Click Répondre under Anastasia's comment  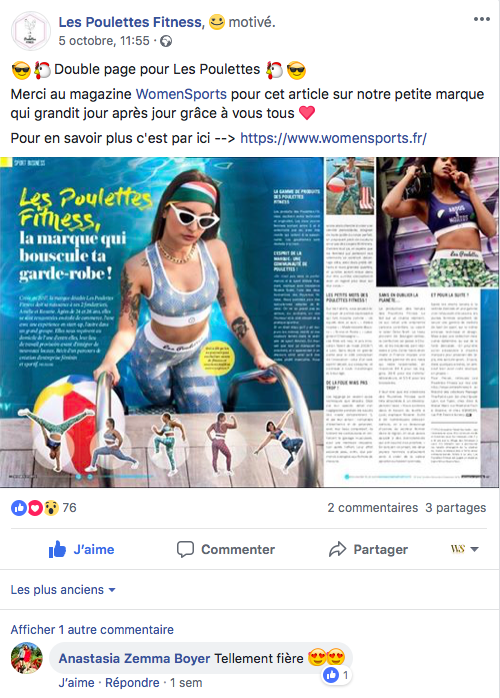point(132,683)
